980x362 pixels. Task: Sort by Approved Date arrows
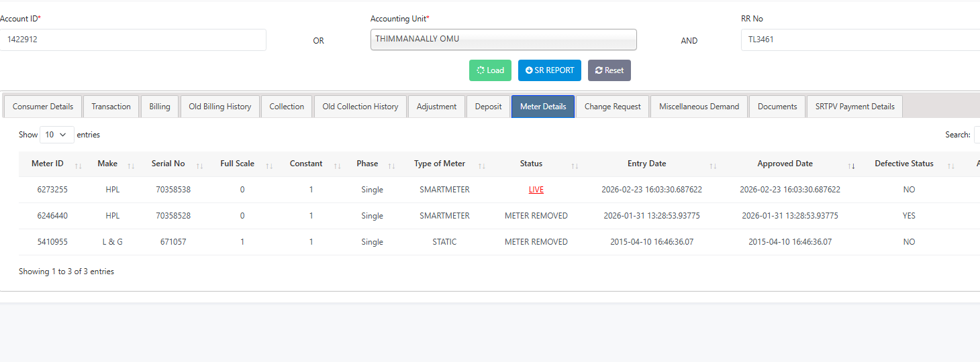click(851, 166)
